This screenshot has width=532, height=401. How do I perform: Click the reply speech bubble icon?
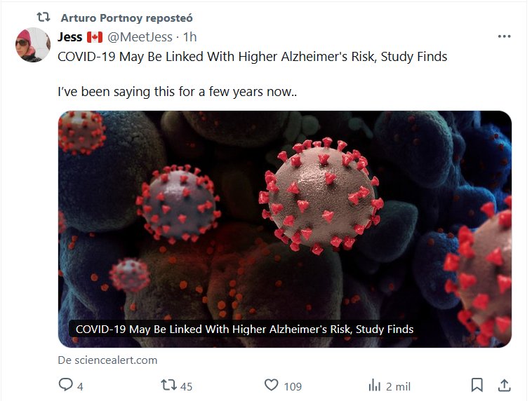tap(65, 385)
